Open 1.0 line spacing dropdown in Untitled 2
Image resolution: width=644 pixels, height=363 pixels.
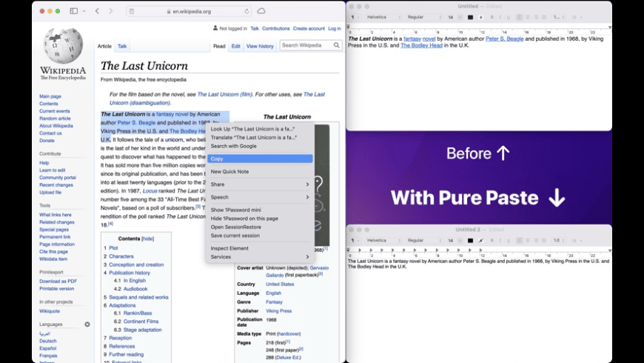pos(559,241)
